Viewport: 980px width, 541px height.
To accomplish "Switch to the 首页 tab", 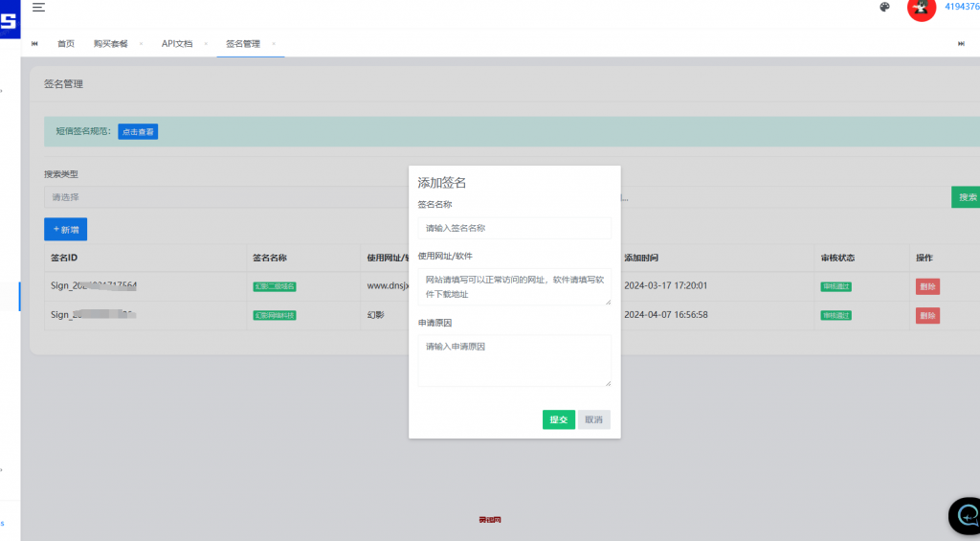I will click(66, 44).
